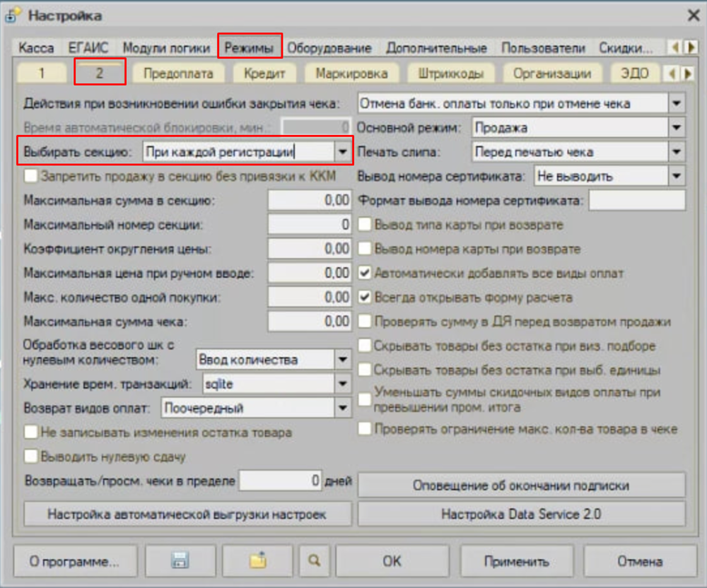
Task: Open 'Хранение врем. транзакций' dropdown
Action: coord(343,384)
